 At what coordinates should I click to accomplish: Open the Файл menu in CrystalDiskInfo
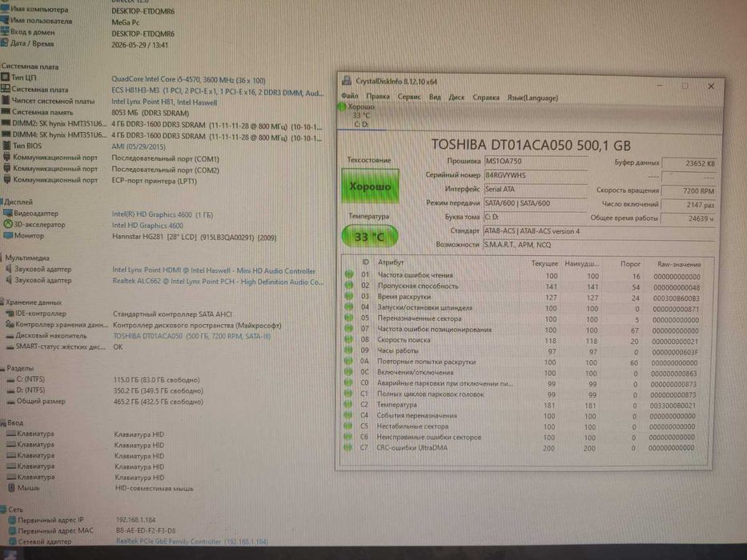click(350, 96)
